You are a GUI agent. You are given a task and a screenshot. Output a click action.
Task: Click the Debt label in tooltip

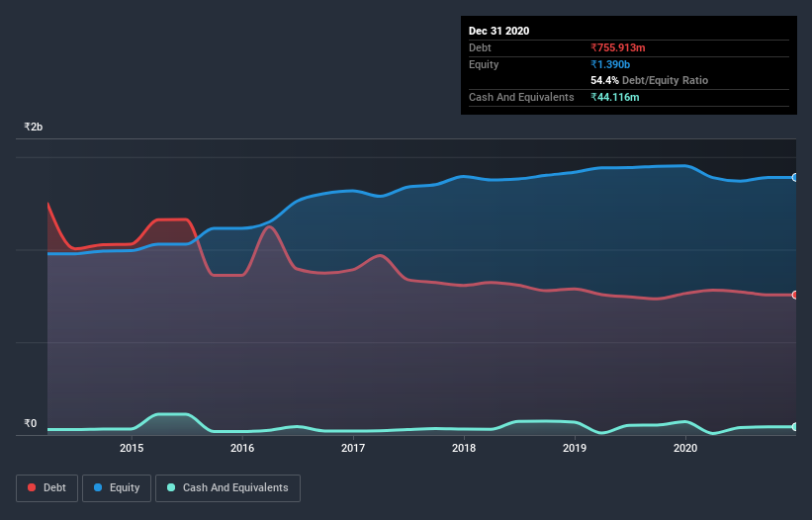[x=480, y=47]
